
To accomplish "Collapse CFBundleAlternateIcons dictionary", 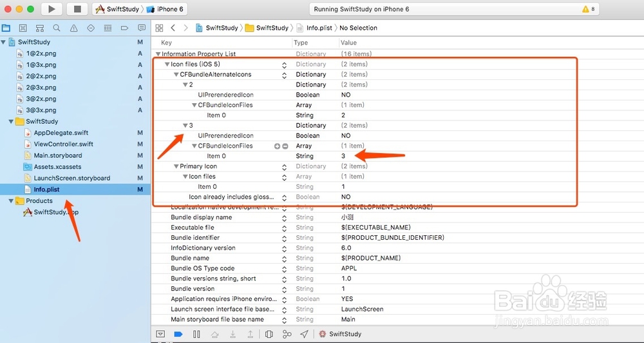I will click(x=176, y=74).
